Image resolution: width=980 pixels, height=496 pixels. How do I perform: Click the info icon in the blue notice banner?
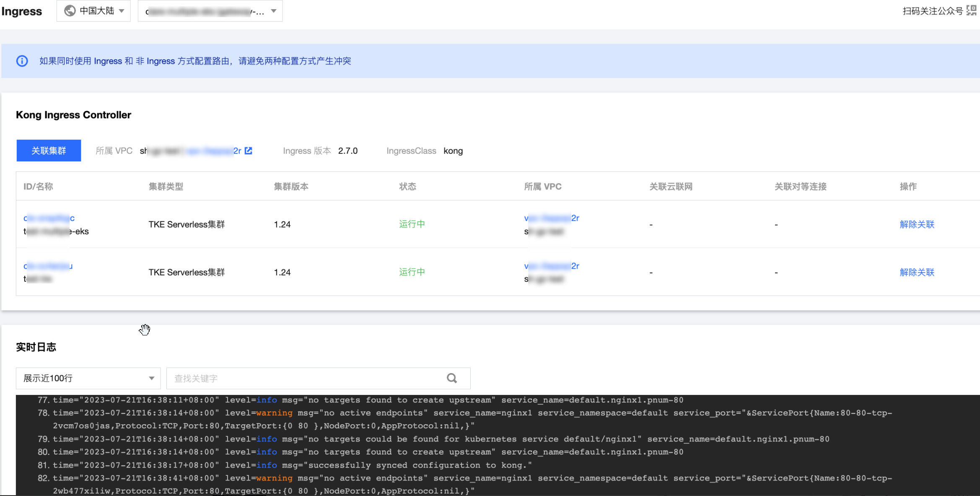point(22,61)
